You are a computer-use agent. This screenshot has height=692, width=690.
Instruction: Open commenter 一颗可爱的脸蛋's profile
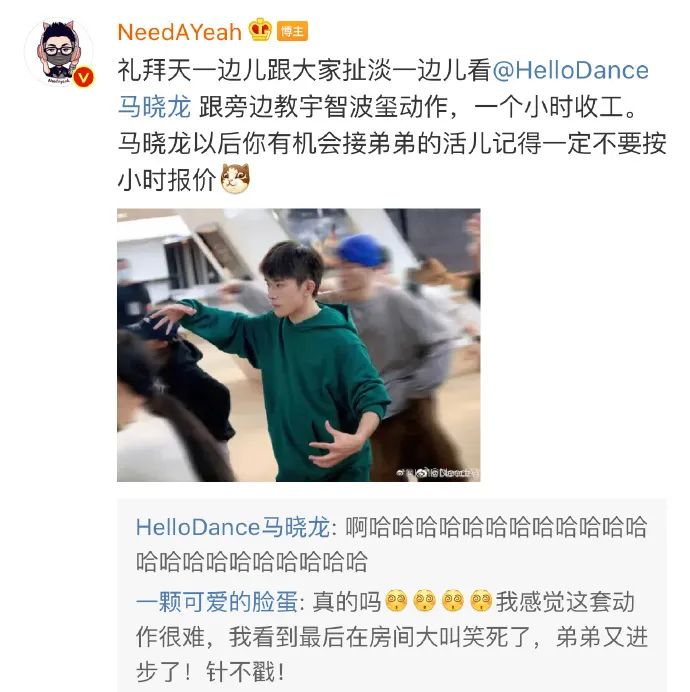coord(216,602)
